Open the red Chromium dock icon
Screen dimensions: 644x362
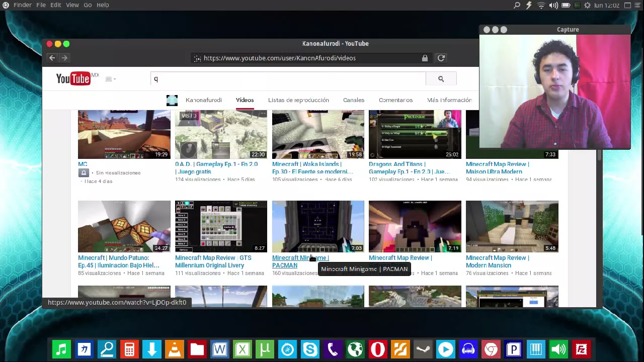[x=491, y=349]
